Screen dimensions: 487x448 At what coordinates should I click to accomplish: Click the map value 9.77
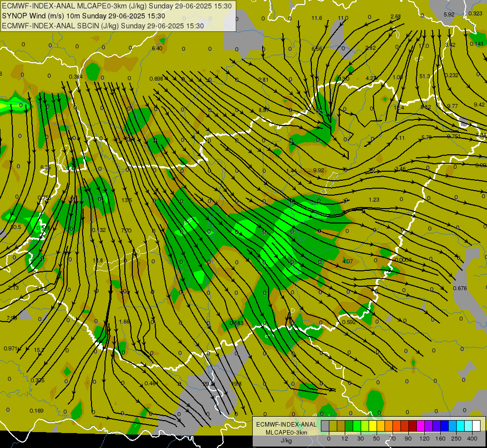[x=452, y=106]
